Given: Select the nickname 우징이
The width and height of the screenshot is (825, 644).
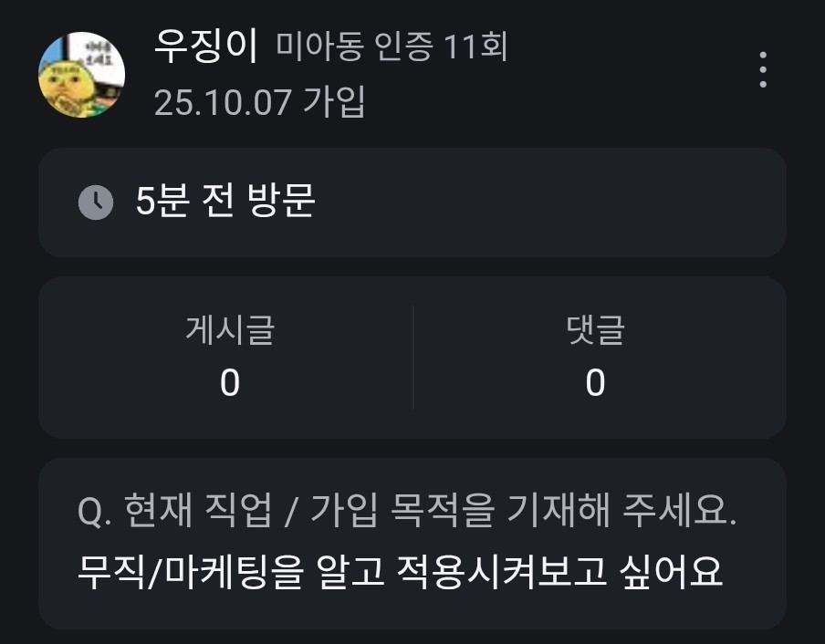Looking at the screenshot, I should pos(207,46).
